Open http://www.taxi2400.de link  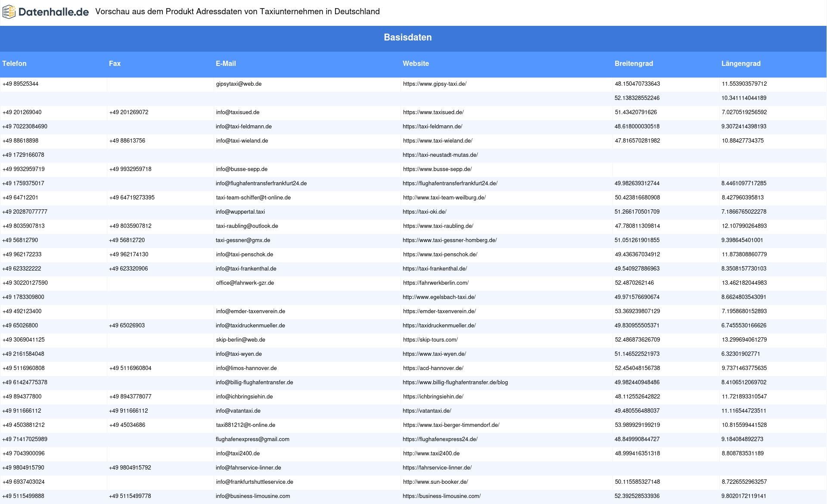tap(431, 454)
